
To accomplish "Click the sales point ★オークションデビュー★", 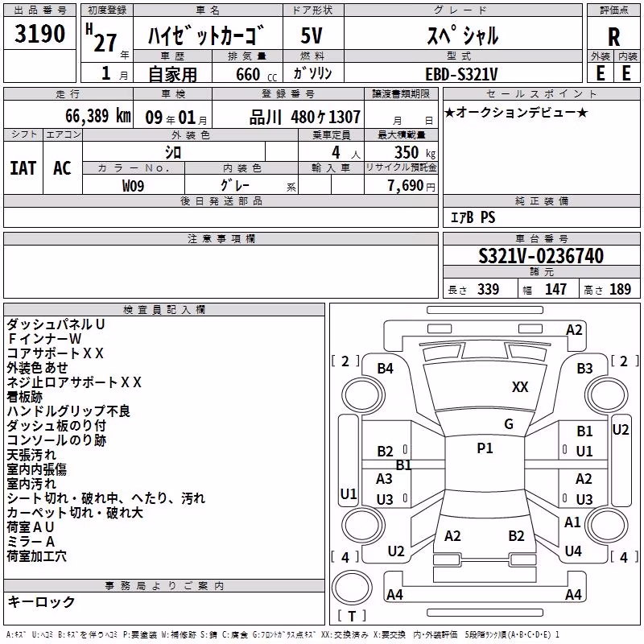I will point(516,112).
